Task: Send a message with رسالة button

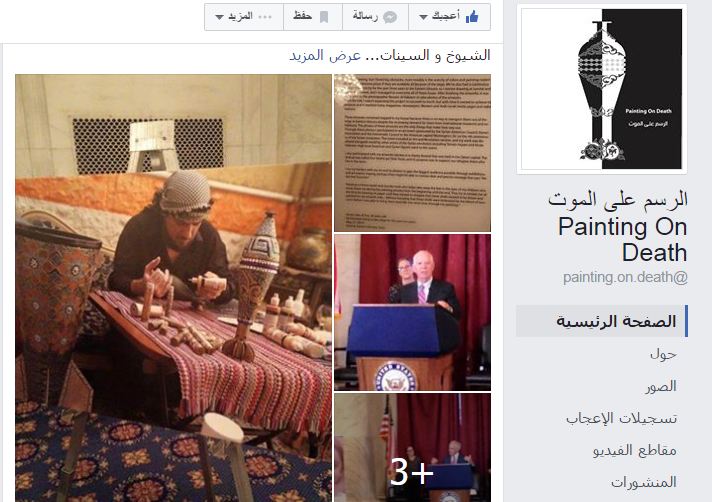Action: 376,17
